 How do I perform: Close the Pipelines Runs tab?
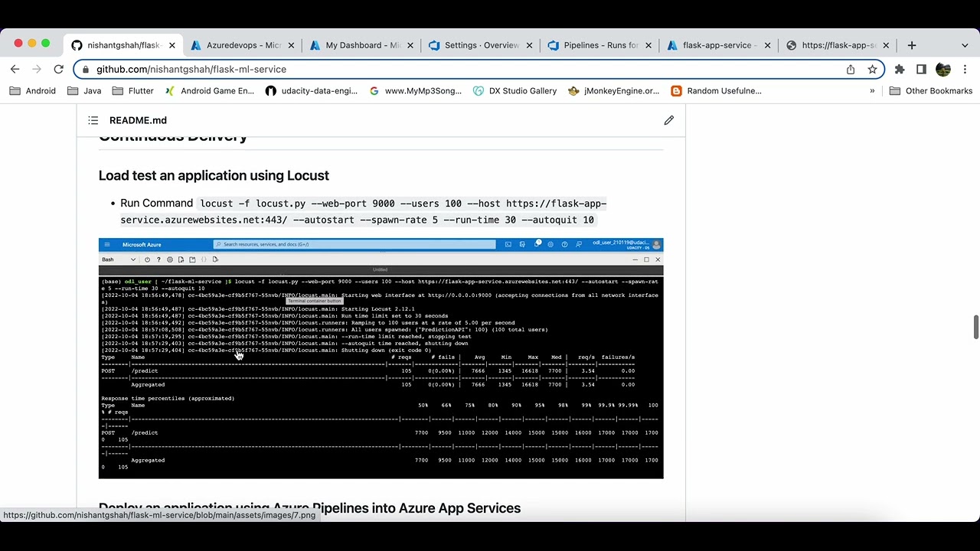click(648, 45)
